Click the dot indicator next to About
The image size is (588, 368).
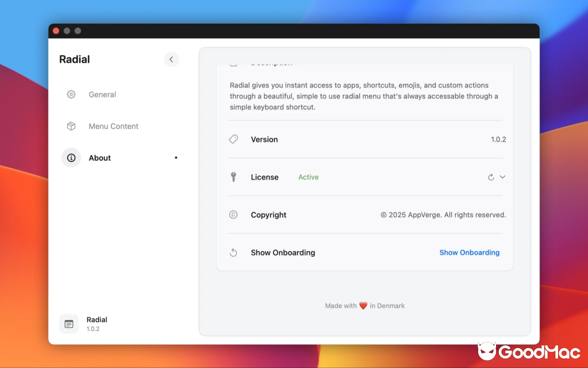pos(176,157)
